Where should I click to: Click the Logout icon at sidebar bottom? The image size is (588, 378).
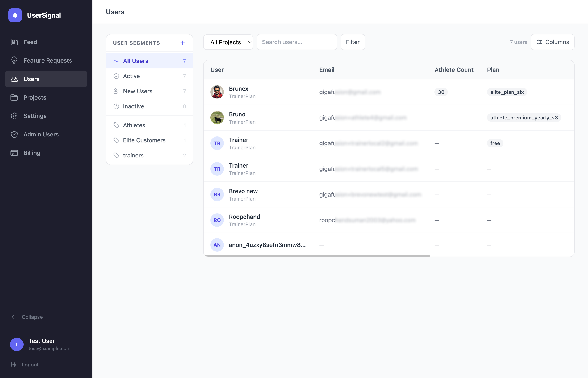[x=14, y=365]
